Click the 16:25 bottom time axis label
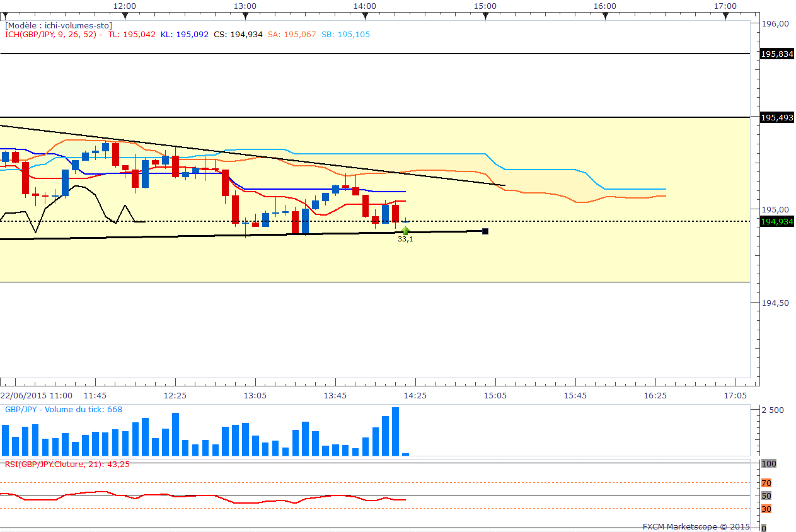This screenshot has height=532, width=796. (x=655, y=395)
